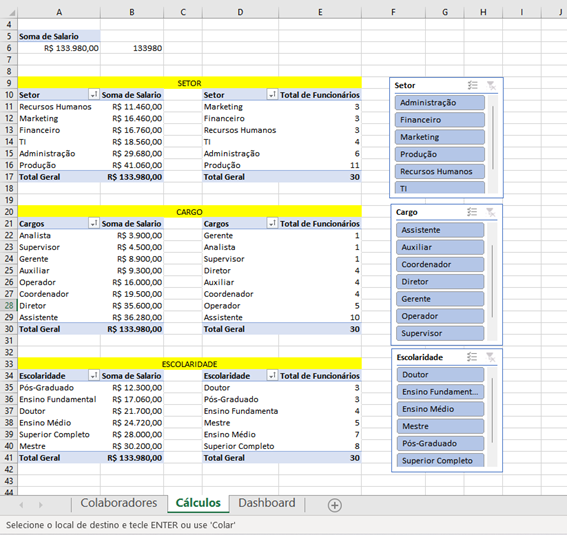Filter Cargo slicer by Diretor
This screenshot has width=567, height=535.
[440, 282]
